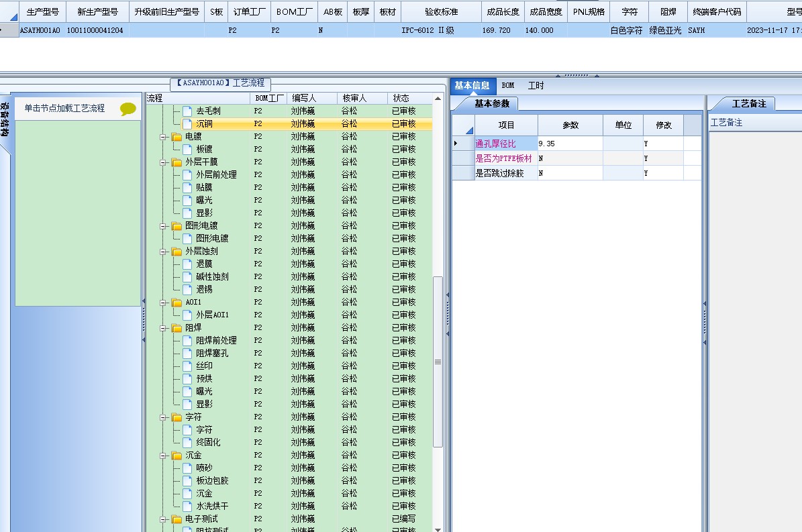Sort by 生产型号 column header

tap(43, 12)
